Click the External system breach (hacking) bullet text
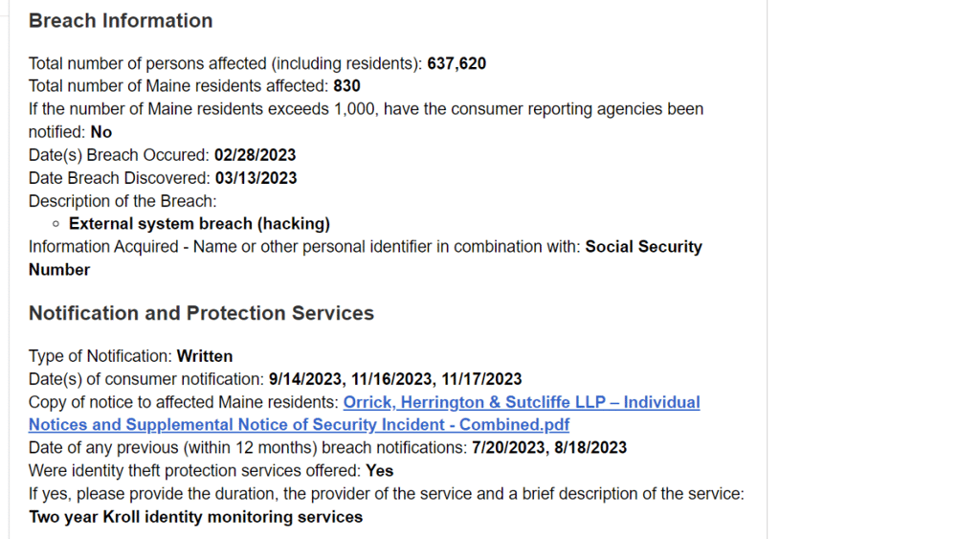The height and width of the screenshot is (539, 980). pos(199,224)
